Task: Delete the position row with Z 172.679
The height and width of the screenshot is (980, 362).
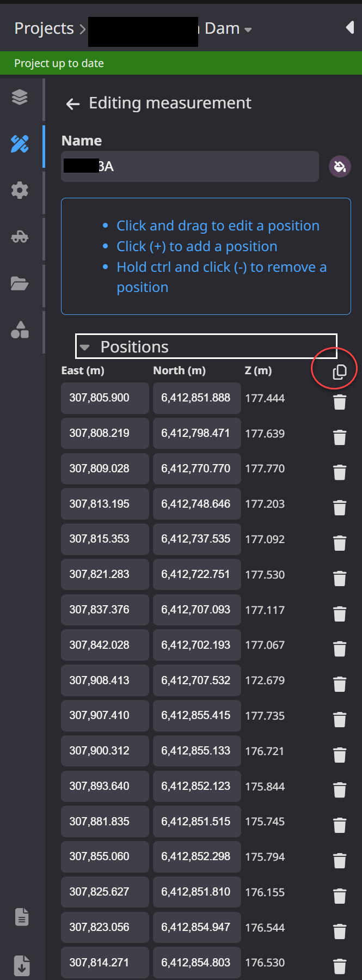Action: pyautogui.click(x=340, y=684)
